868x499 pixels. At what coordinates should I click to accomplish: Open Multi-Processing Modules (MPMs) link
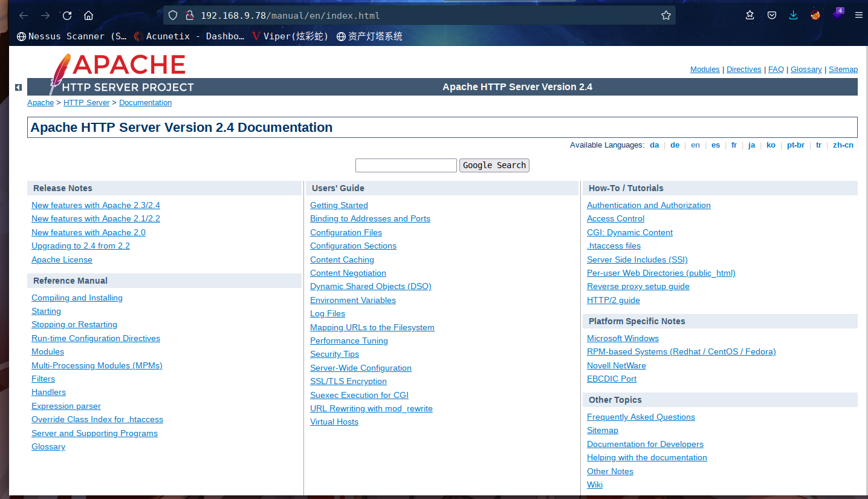tap(97, 365)
